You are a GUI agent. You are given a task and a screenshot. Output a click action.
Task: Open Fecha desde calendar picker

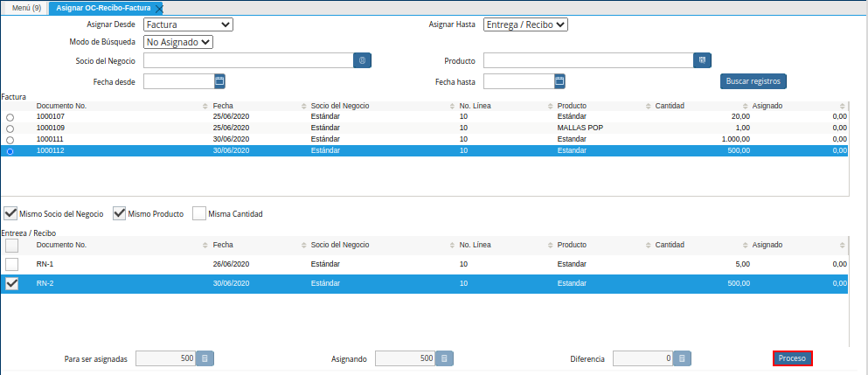coord(219,81)
